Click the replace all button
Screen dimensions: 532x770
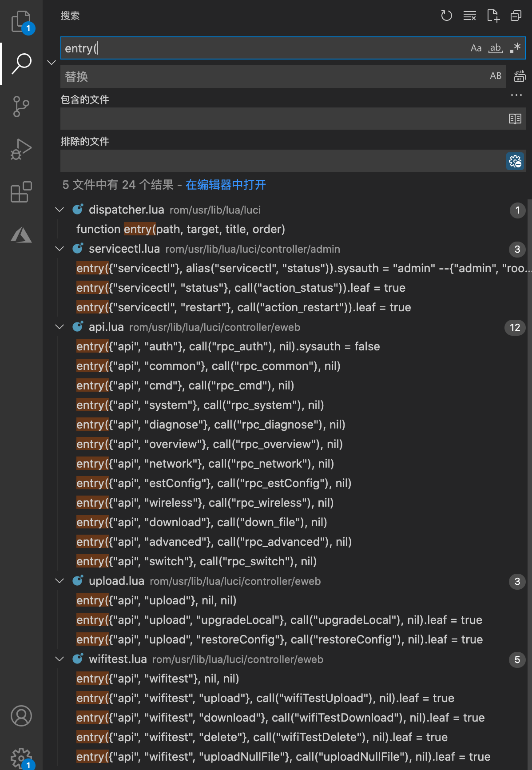[x=520, y=76]
